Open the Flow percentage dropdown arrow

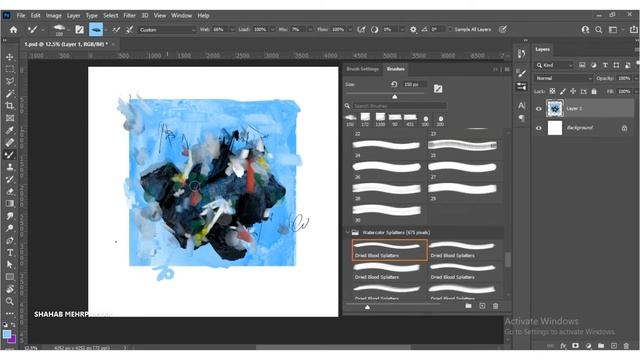350,30
